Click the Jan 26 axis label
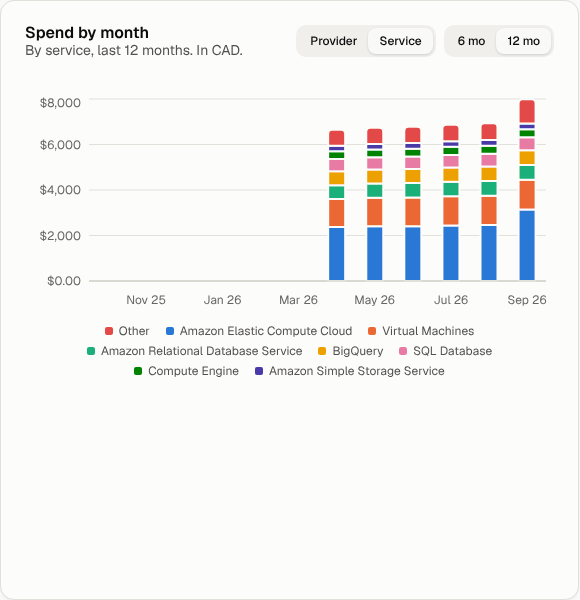The width and height of the screenshot is (580, 600). [222, 300]
